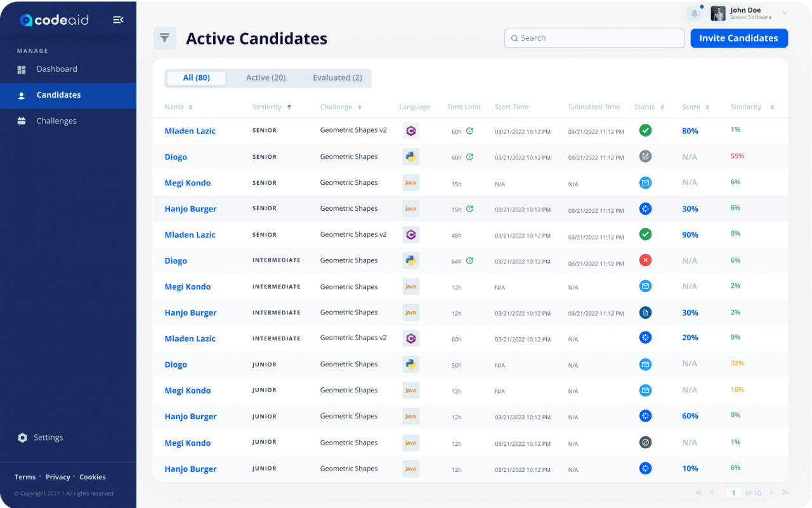Click inside the Search field
Viewport: 812px width, 508px height.
point(594,38)
